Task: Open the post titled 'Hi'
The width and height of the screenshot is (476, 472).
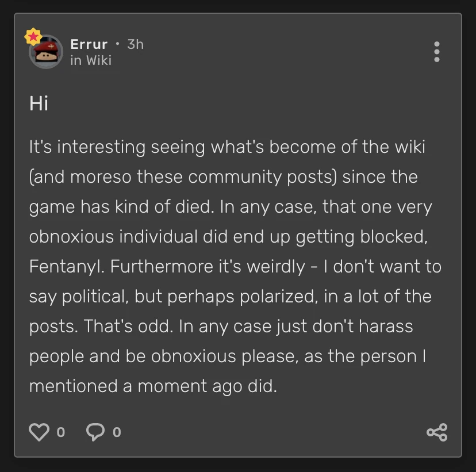Action: (x=39, y=103)
